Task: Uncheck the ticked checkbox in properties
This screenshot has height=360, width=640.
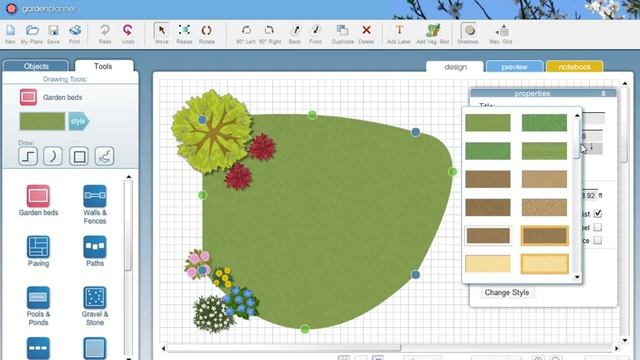Action: [x=598, y=213]
